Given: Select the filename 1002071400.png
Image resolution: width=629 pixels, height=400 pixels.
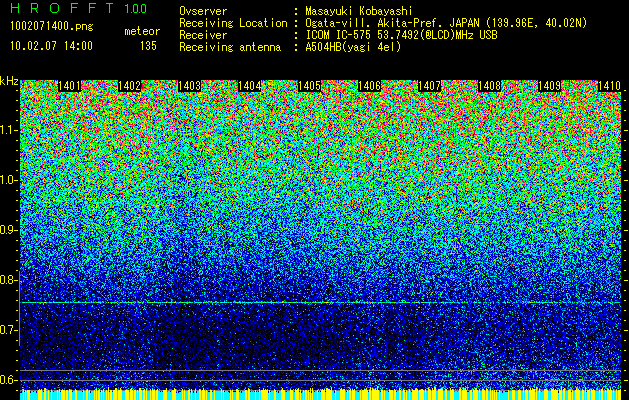Looking at the screenshot, I should coord(51,27).
